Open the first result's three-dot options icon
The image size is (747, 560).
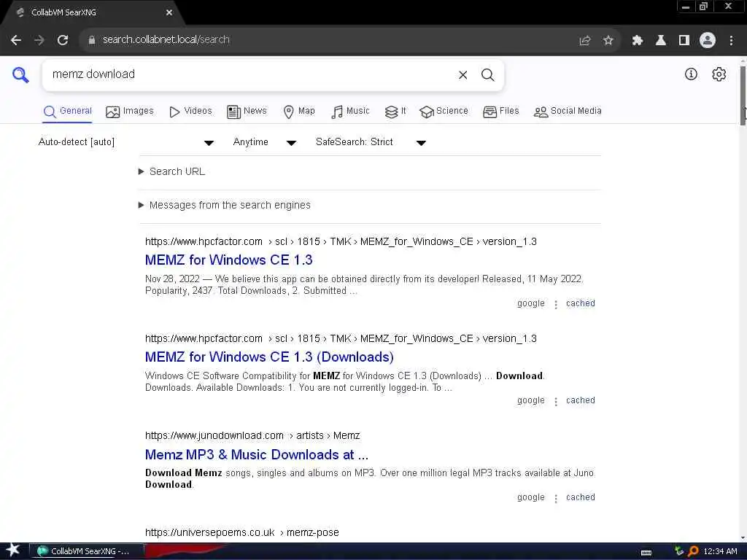pyautogui.click(x=555, y=304)
